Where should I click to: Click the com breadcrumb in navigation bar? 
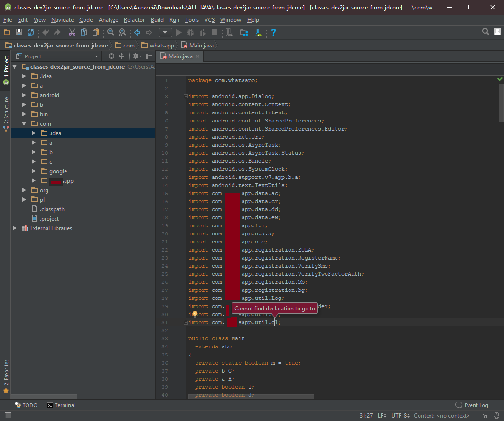tap(125, 45)
